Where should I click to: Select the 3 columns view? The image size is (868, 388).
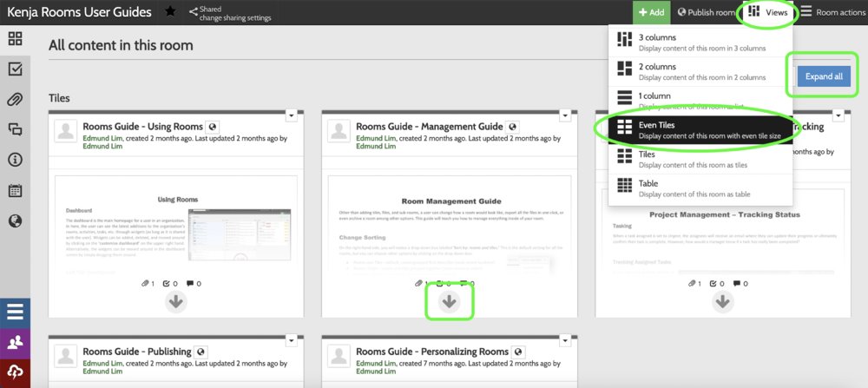click(x=700, y=43)
